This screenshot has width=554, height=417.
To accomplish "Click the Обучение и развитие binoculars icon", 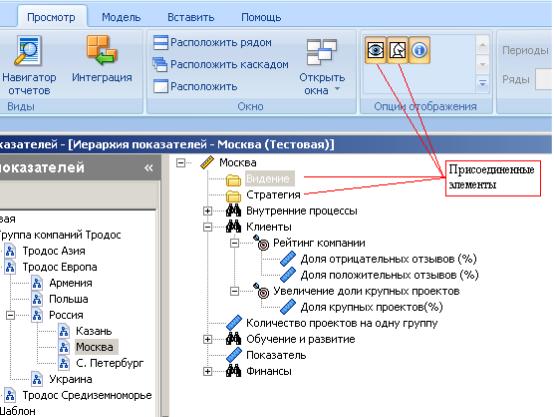I will (234, 339).
